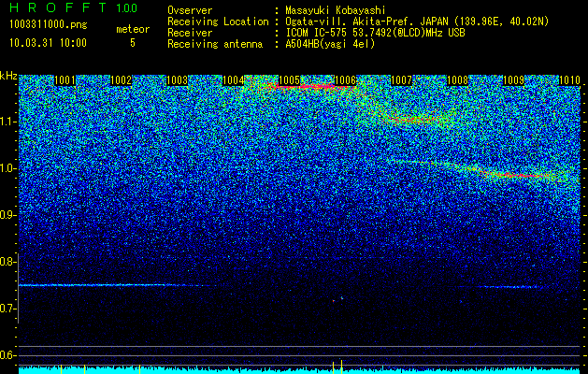Click the kHz axis unit label
Screen dimensions: 588x374
pos(8,76)
